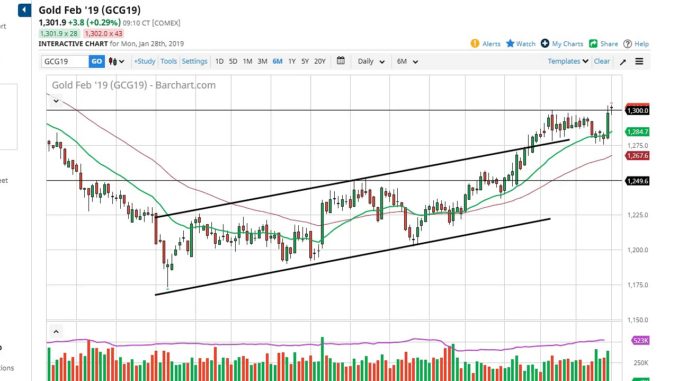This screenshot has width=678, height=381.
Task: Open the calendar date range icon
Action: click(x=341, y=61)
